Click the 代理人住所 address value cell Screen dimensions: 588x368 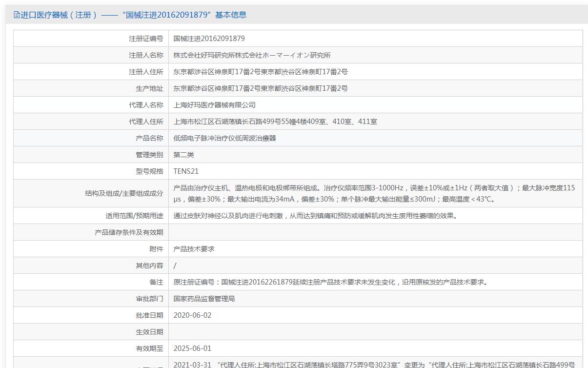[x=275, y=122]
